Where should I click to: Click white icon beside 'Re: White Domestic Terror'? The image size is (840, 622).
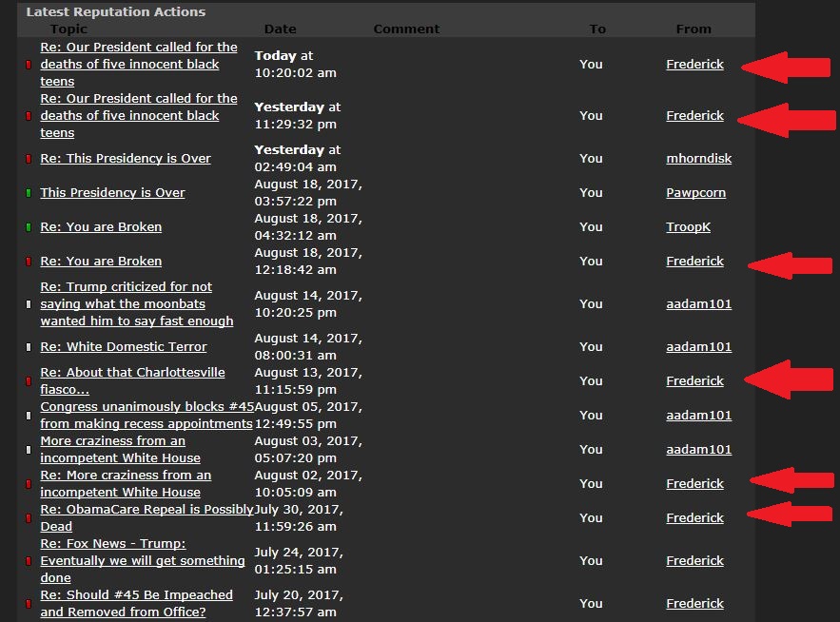[x=29, y=347]
